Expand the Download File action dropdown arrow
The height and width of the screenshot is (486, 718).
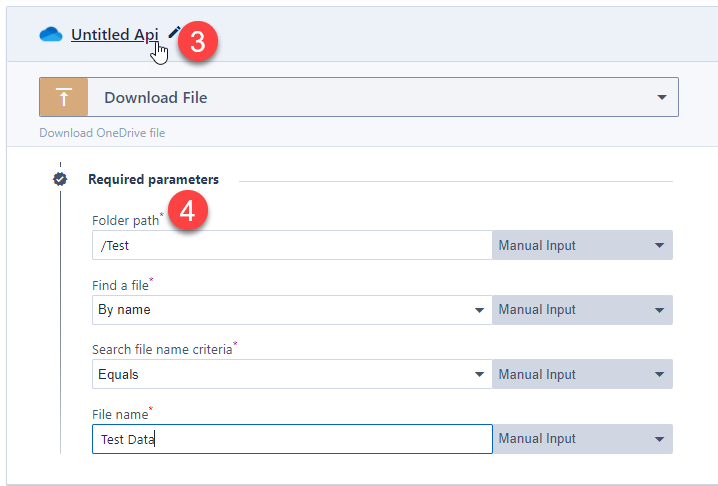click(x=661, y=98)
